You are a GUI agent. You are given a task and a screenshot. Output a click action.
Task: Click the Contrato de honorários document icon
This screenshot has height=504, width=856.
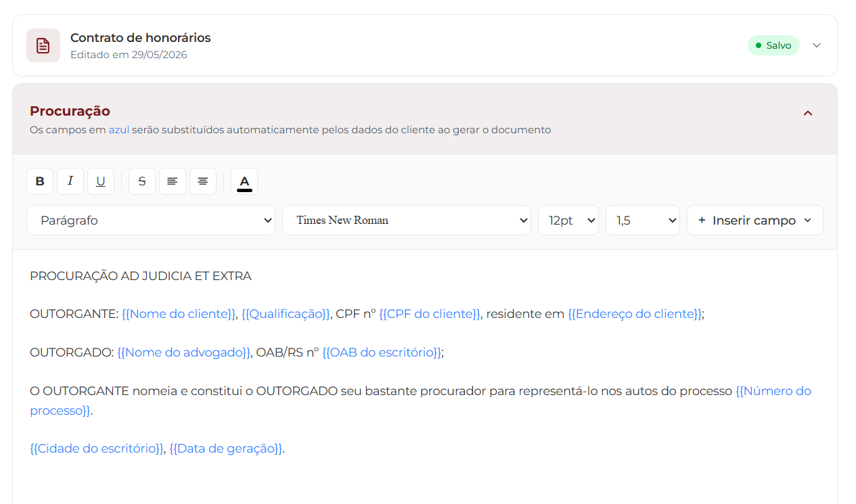click(x=43, y=45)
